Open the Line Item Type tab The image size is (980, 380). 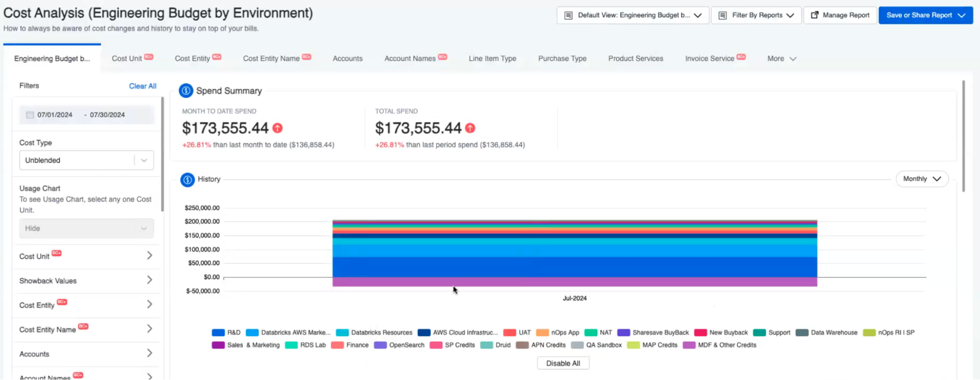492,58
